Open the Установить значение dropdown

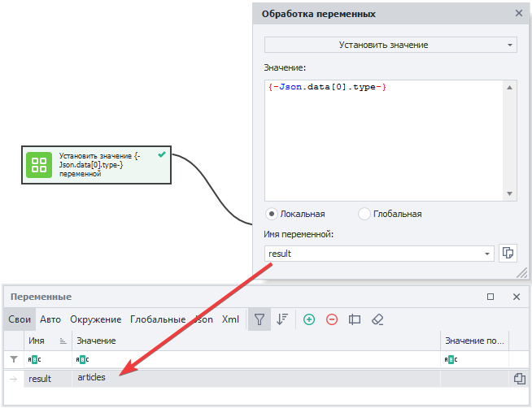coord(390,45)
